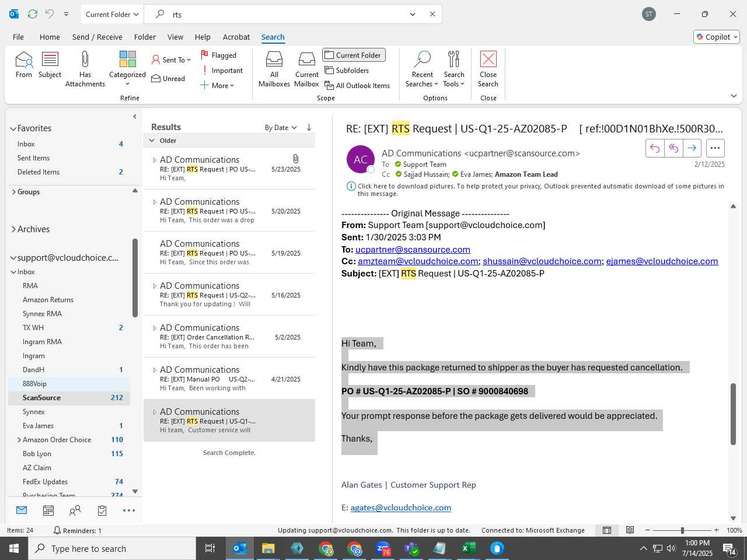Collapse the Favorites section
The height and width of the screenshot is (560, 747).
pyautogui.click(x=13, y=128)
